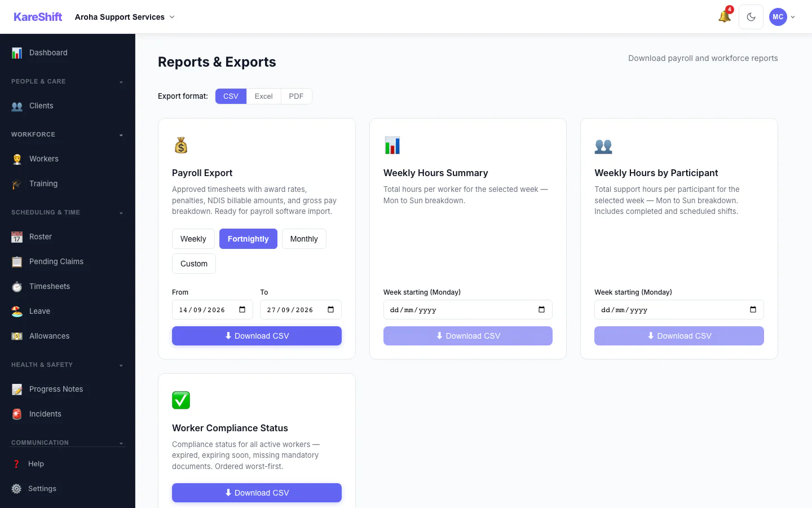Open Aroha Support Services organisation dropdown
The height and width of the screenshot is (508, 812).
(125, 17)
